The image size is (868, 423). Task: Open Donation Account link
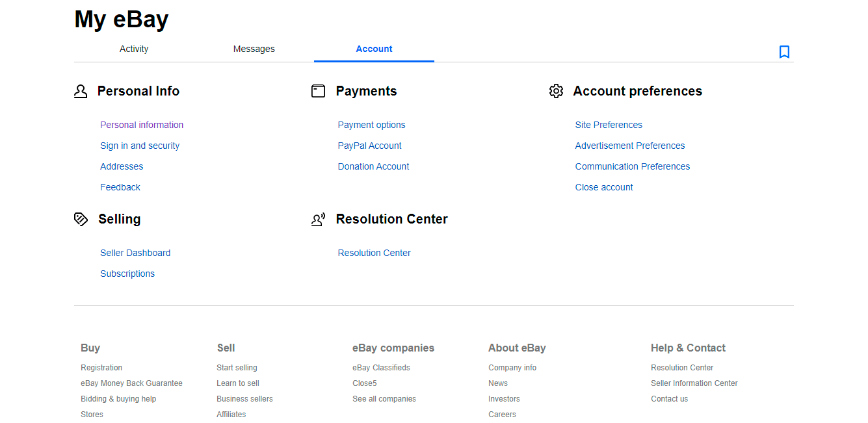[373, 166]
